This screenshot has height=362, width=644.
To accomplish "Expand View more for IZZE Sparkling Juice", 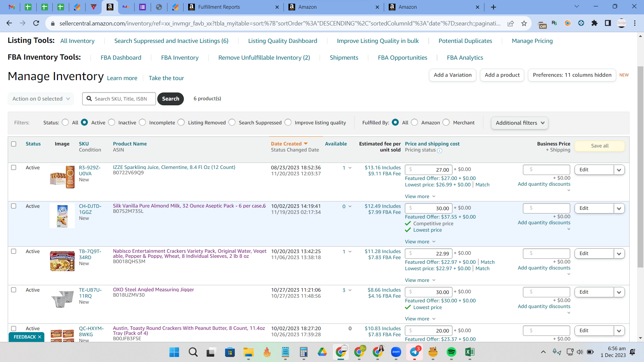I will tap(420, 196).
